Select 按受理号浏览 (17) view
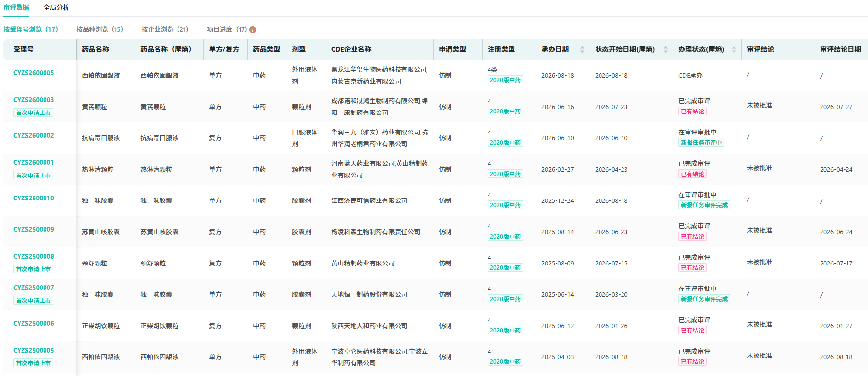This screenshot has height=376, width=868. (x=31, y=29)
